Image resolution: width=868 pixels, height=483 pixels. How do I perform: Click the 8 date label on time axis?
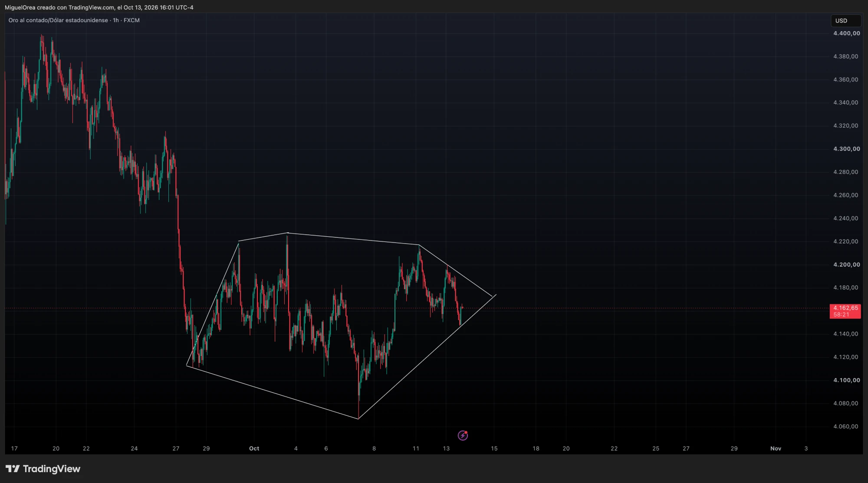point(374,448)
